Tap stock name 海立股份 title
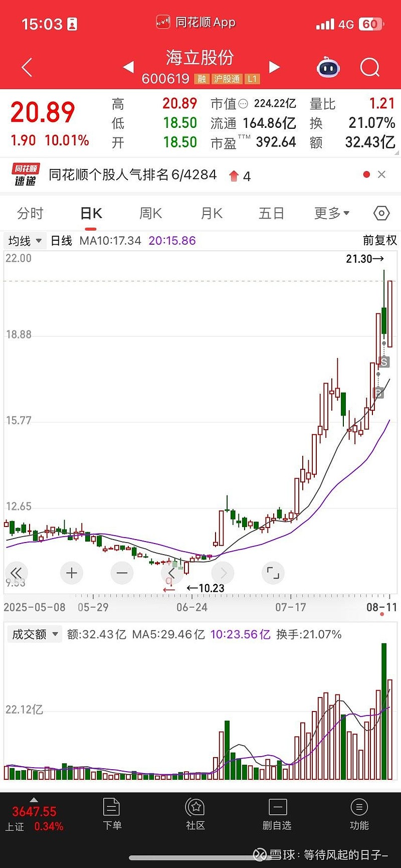This screenshot has width=401, height=868. coord(200,57)
